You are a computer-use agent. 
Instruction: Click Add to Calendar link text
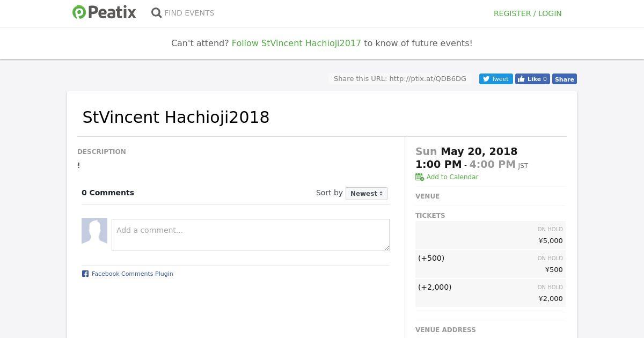click(452, 177)
